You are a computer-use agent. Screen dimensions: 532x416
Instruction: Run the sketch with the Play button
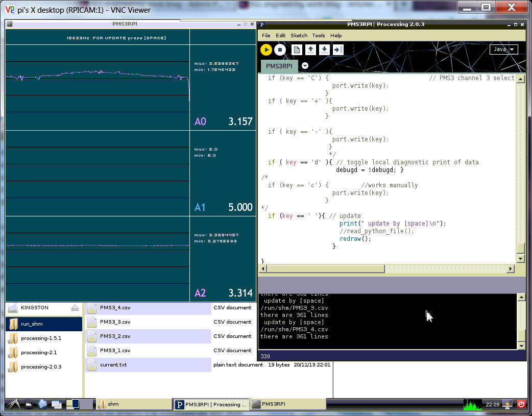(x=266, y=50)
